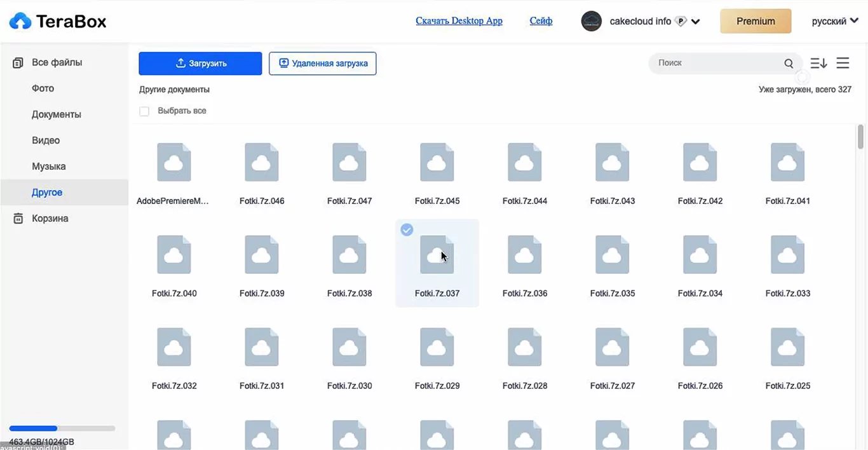This screenshot has height=450, width=868.
Task: Select the Fotki.7z.038 file icon
Action: pyautogui.click(x=349, y=255)
